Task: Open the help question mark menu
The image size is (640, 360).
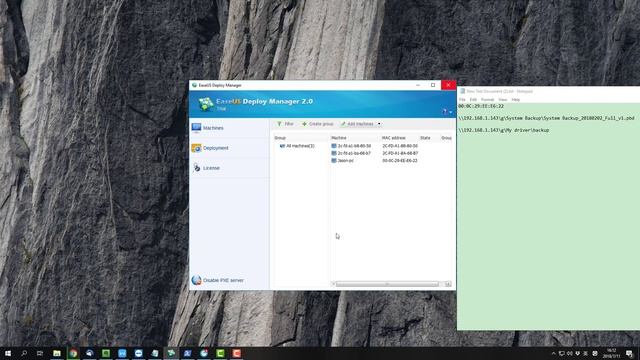Action: [x=447, y=112]
